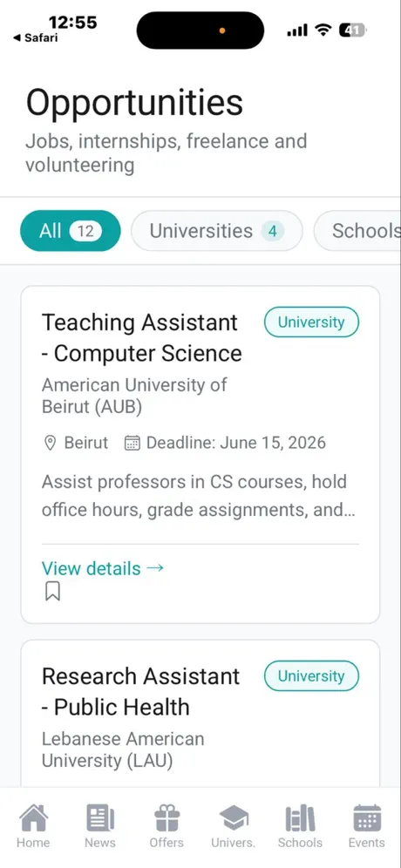Select the Univers. graduation cap icon
The image size is (401, 868).
click(233, 818)
